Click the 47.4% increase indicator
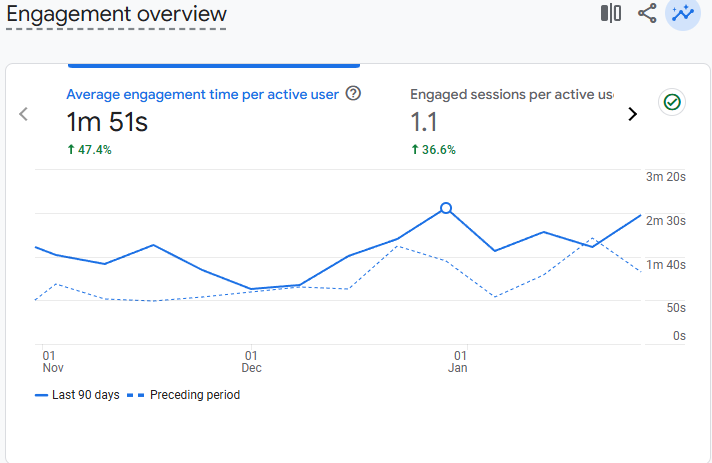Screen dimensions: 712x463 [89, 150]
